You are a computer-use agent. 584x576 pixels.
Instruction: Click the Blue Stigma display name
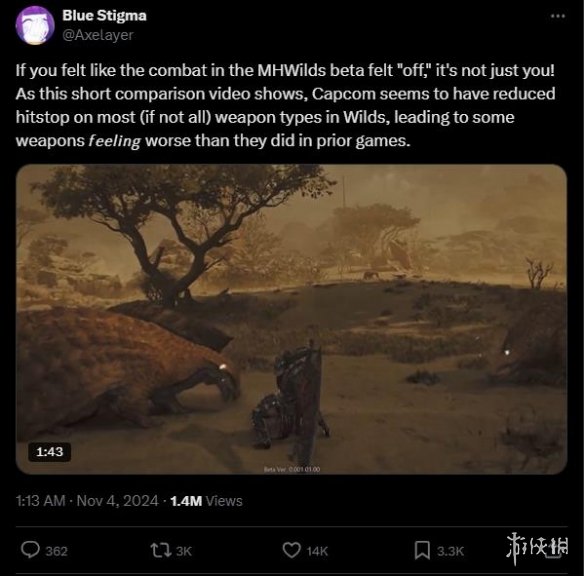[104, 16]
